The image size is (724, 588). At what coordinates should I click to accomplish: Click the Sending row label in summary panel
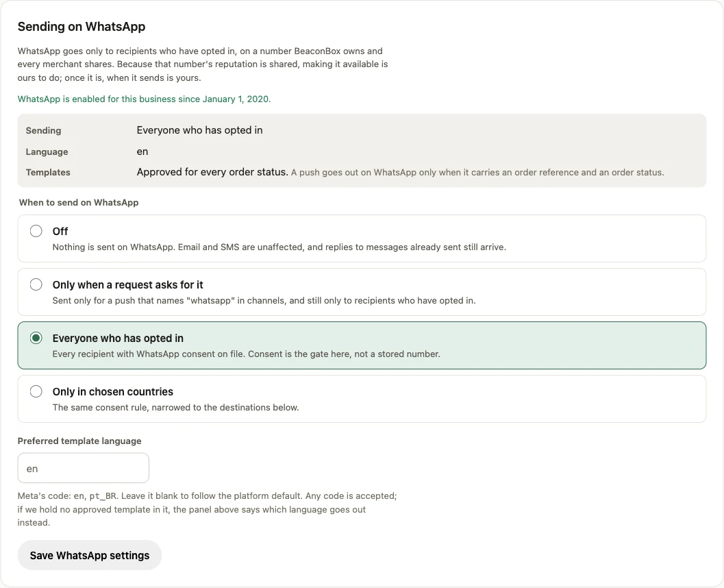tap(43, 131)
